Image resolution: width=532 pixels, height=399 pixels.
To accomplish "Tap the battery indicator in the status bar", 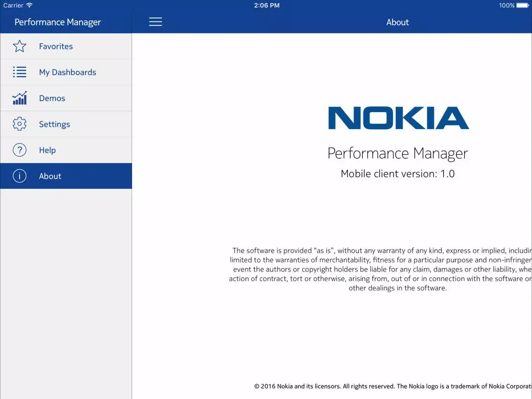I will [x=522, y=6].
